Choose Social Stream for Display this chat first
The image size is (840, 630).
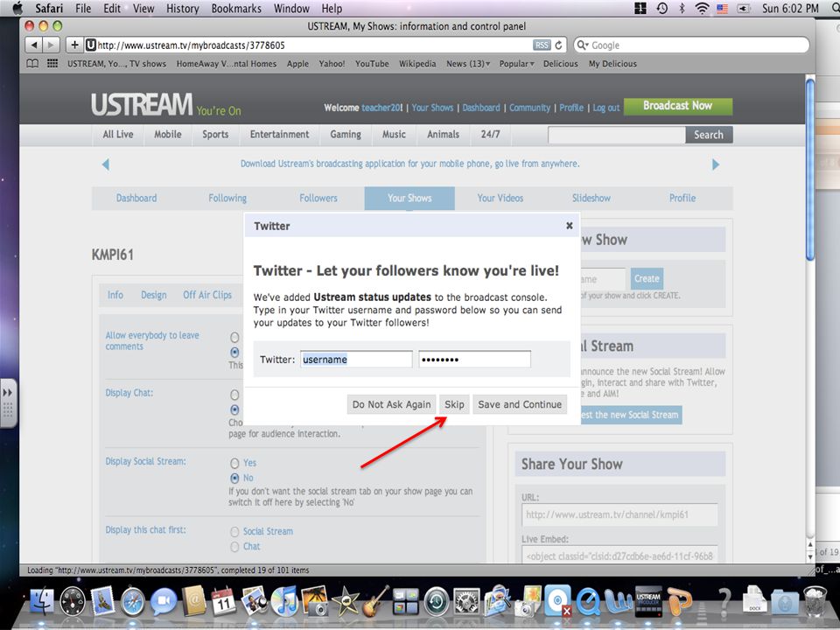point(234,531)
